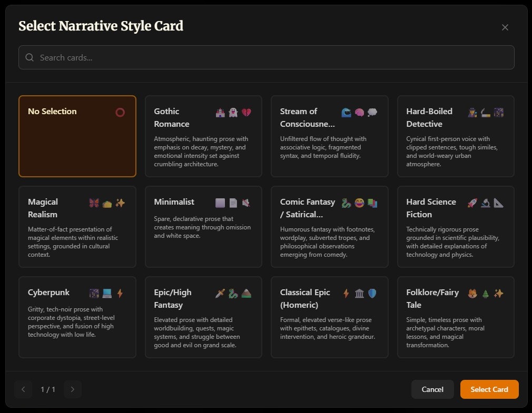Click the dragon icon on Epic/High Fantasy card

(x=232, y=294)
